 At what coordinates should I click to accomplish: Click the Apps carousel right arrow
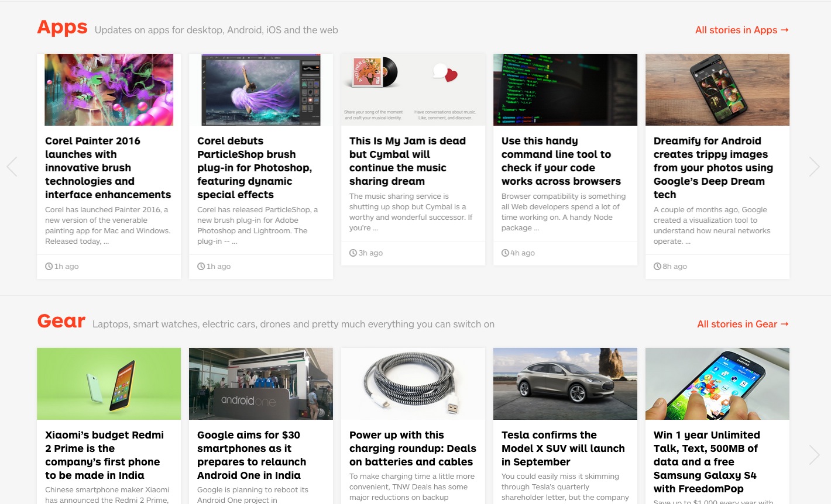click(814, 167)
